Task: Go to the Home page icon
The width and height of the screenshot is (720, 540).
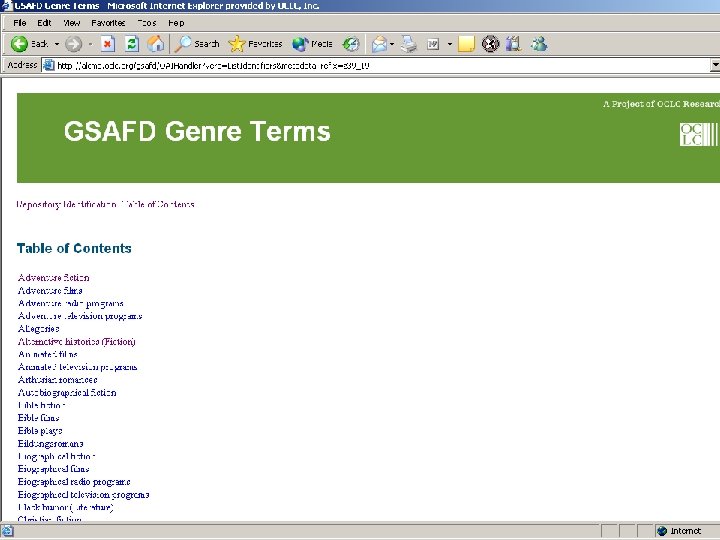Action: pos(156,44)
